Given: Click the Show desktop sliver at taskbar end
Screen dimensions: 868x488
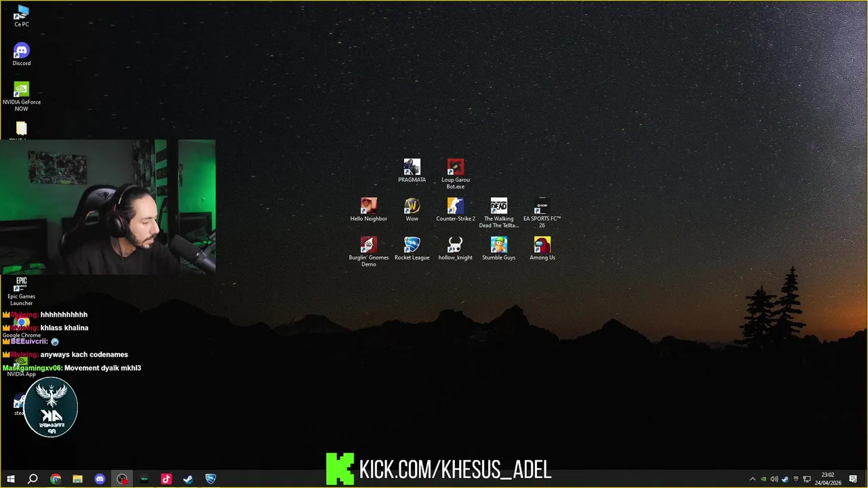Looking at the screenshot, I should 866,479.
